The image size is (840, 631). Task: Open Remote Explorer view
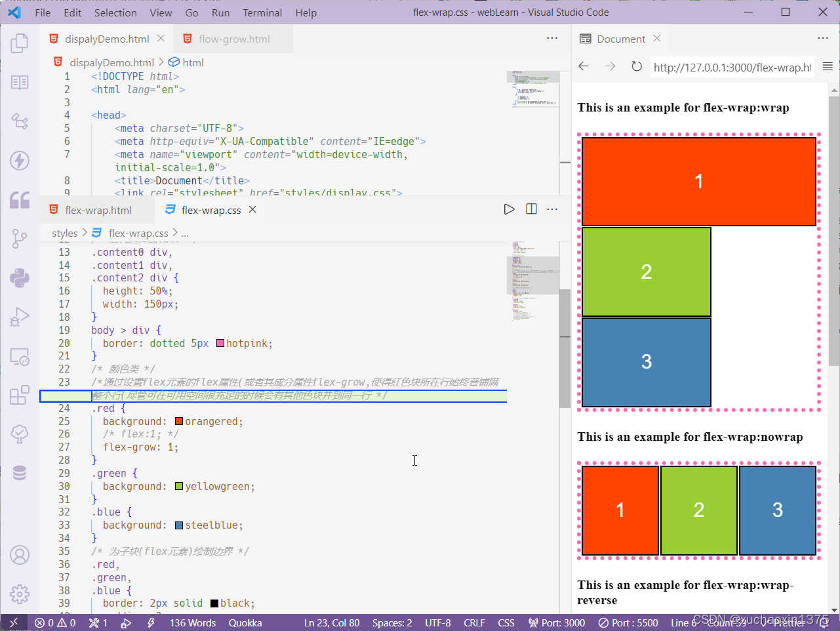pos(20,356)
